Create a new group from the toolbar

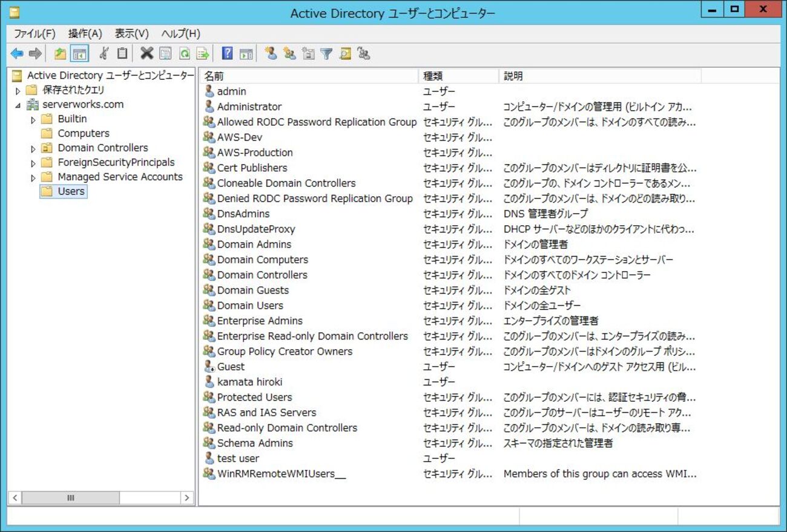289,53
